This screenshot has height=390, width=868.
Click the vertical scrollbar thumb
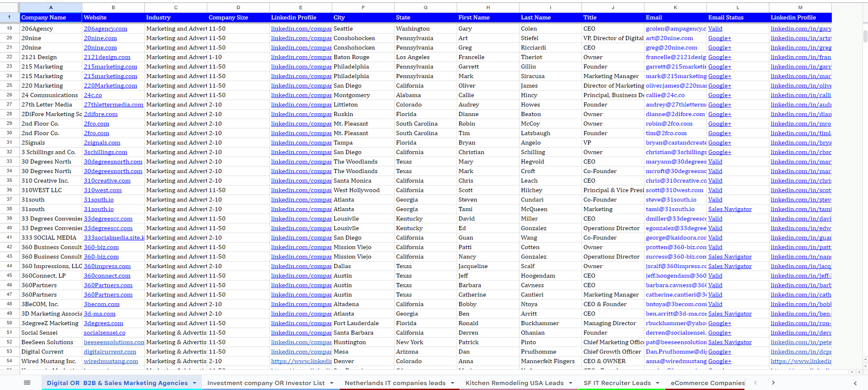click(865, 36)
